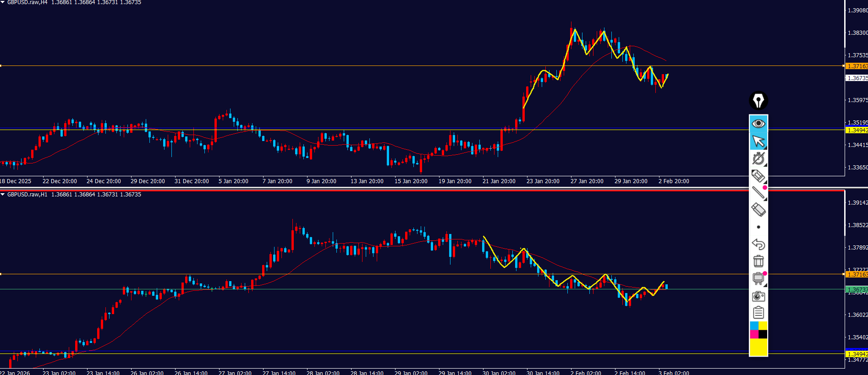Select the arrow cursor tool
Viewport: 868px width, 375px height.
758,141
